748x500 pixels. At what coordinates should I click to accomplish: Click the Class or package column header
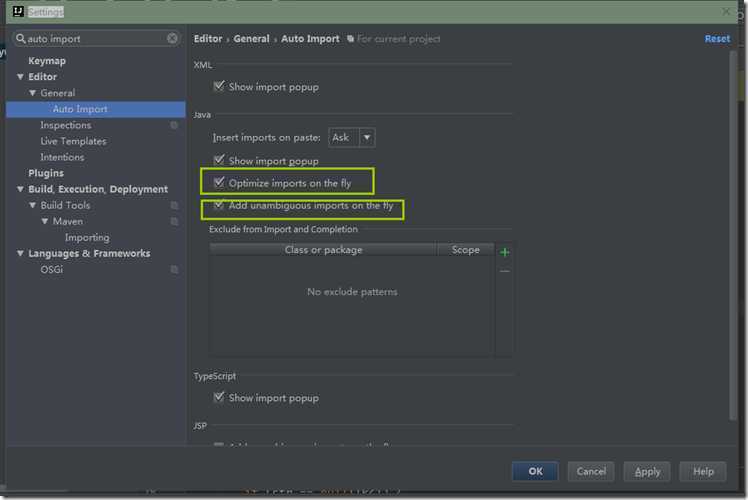(x=323, y=250)
